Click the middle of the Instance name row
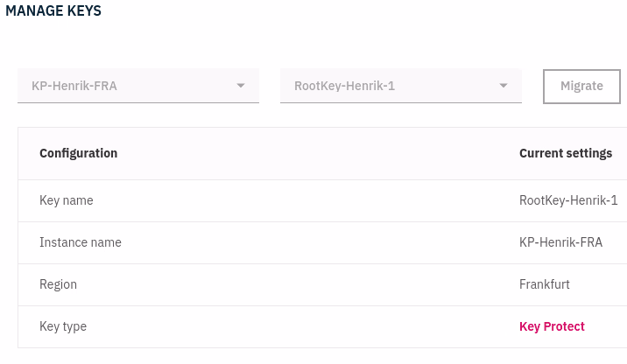The image size is (627, 364). click(x=322, y=242)
